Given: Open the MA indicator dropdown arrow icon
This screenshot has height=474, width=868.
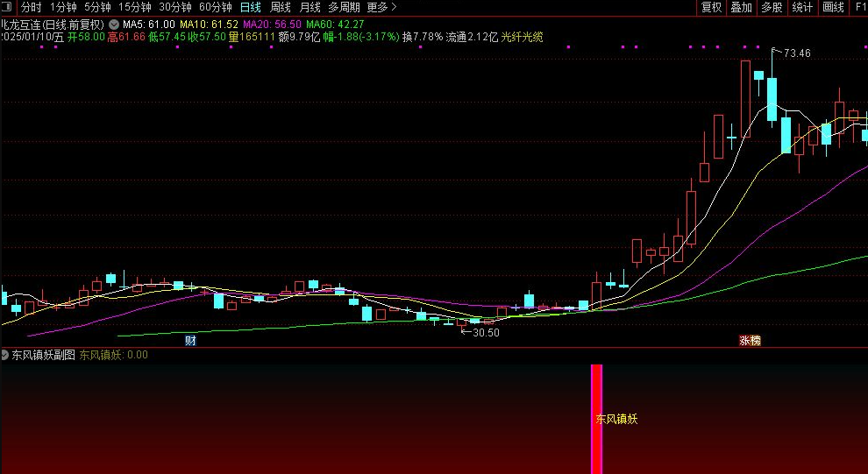Looking at the screenshot, I should coord(114,25).
